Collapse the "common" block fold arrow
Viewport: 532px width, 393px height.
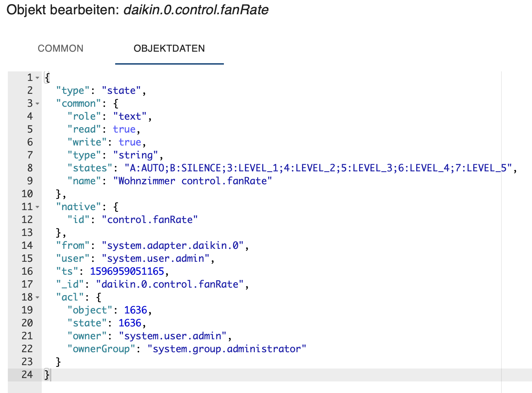[38, 104]
